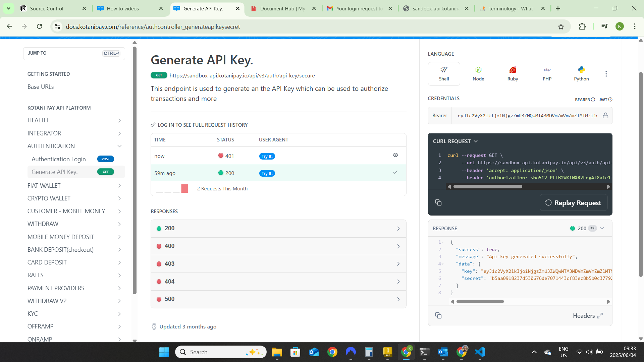Viewport: 644px width, 362px height.
Task: Switch to the Source Control tab
Action: coord(53,8)
